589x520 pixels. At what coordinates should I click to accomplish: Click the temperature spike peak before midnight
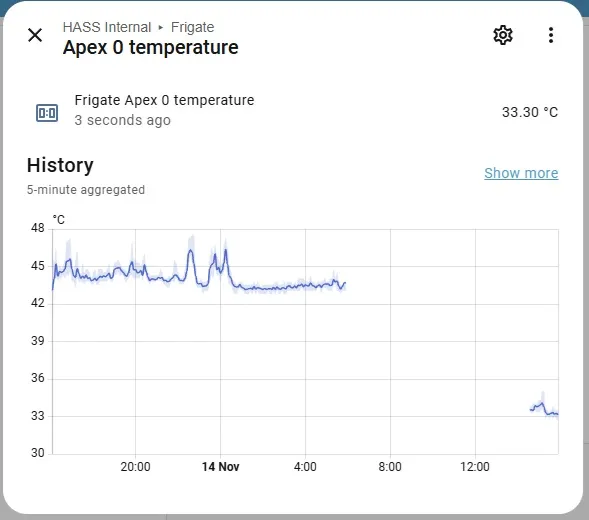[x=190, y=251]
